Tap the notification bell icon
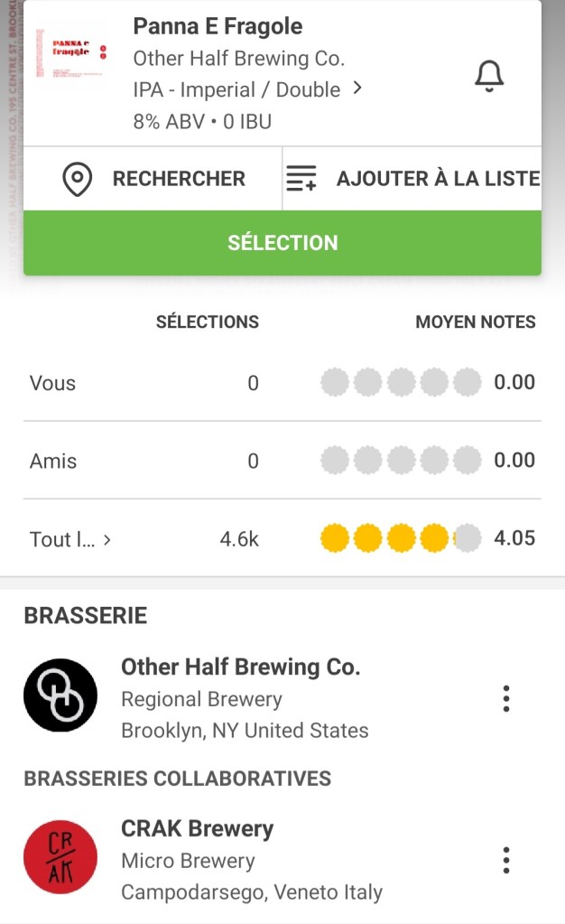Image resolution: width=565 pixels, height=924 pixels. click(488, 76)
